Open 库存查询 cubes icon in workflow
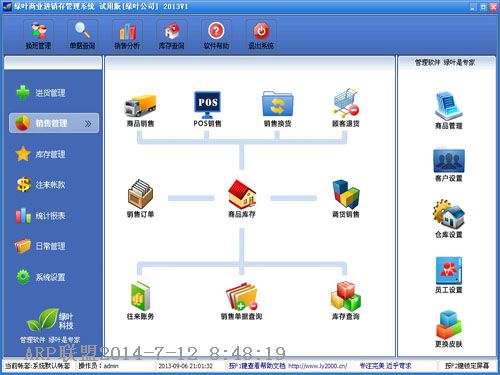This screenshot has width=500, height=375. tap(346, 301)
